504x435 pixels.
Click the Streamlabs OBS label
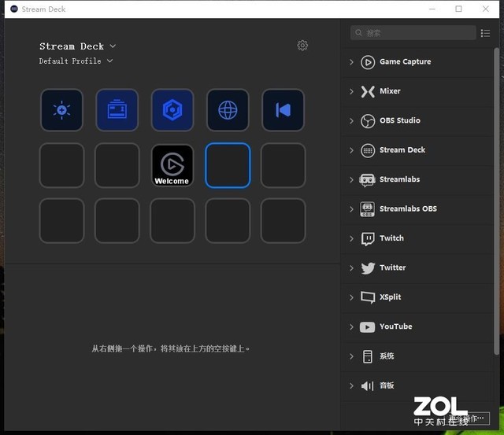408,208
